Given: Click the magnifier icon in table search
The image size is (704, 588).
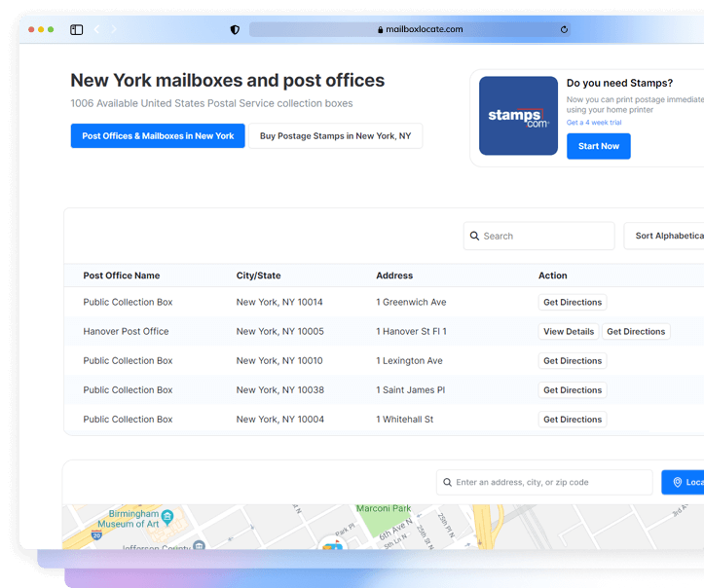Looking at the screenshot, I should pos(475,237).
